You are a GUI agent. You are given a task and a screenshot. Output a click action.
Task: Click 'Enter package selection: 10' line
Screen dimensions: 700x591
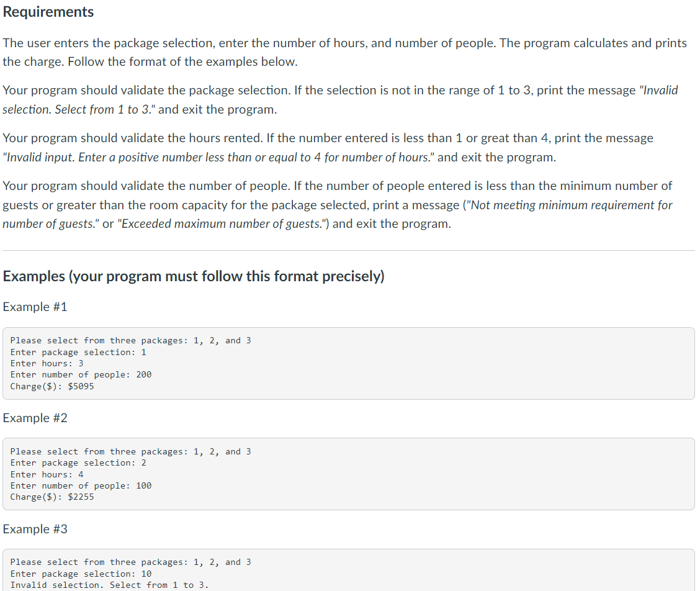[x=81, y=574]
